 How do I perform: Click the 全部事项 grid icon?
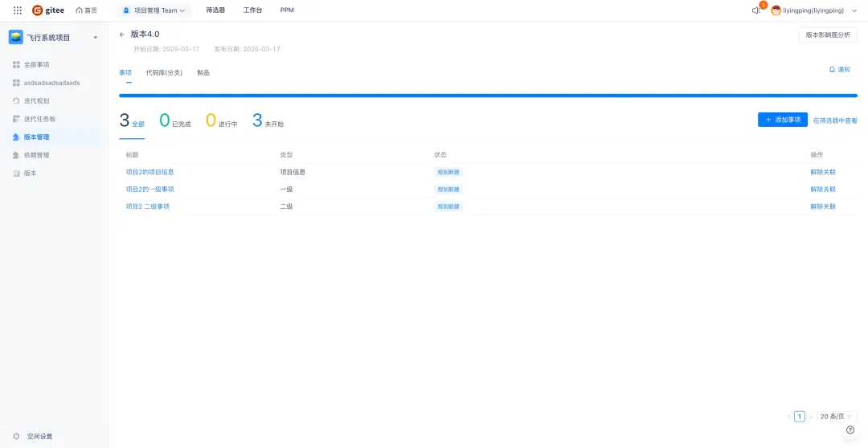16,65
